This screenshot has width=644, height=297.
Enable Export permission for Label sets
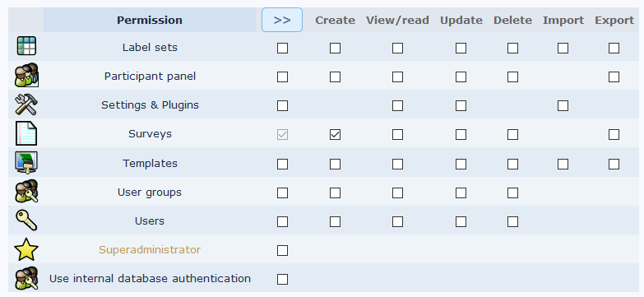(x=614, y=48)
